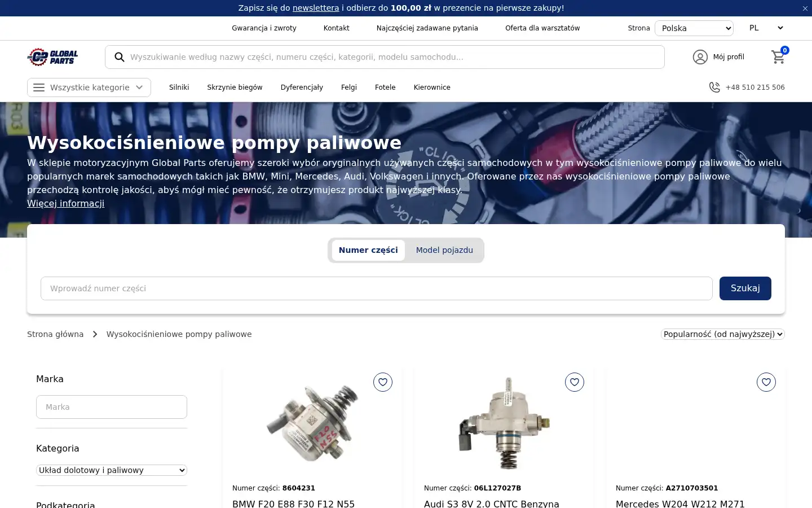Favorite the BMW F20 N55 pump
The height and width of the screenshot is (508, 812).
383,382
